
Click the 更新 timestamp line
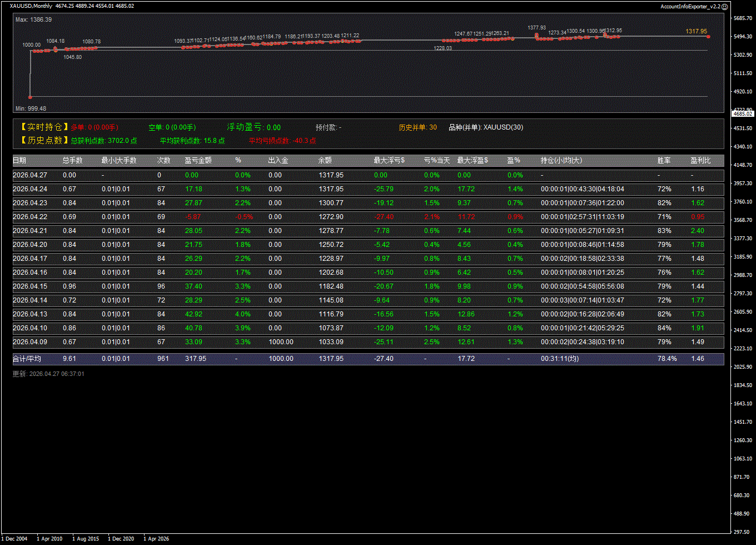48,374
